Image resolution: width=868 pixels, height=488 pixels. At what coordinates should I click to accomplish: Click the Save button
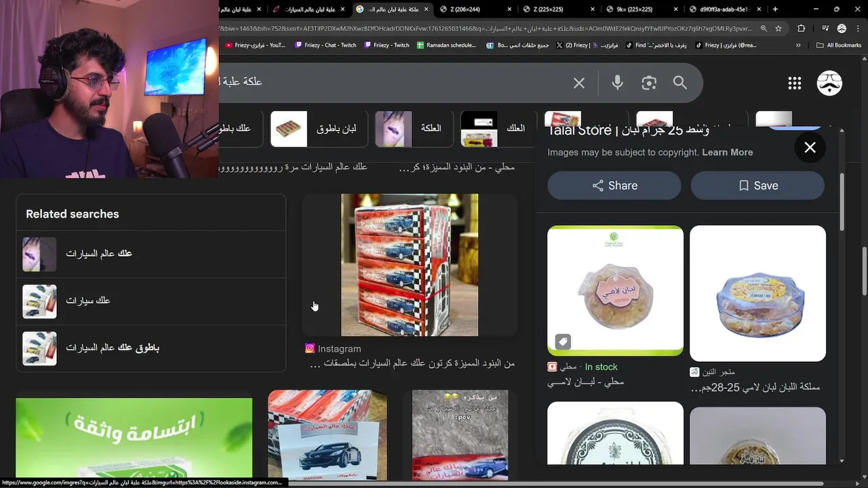[757, 186]
